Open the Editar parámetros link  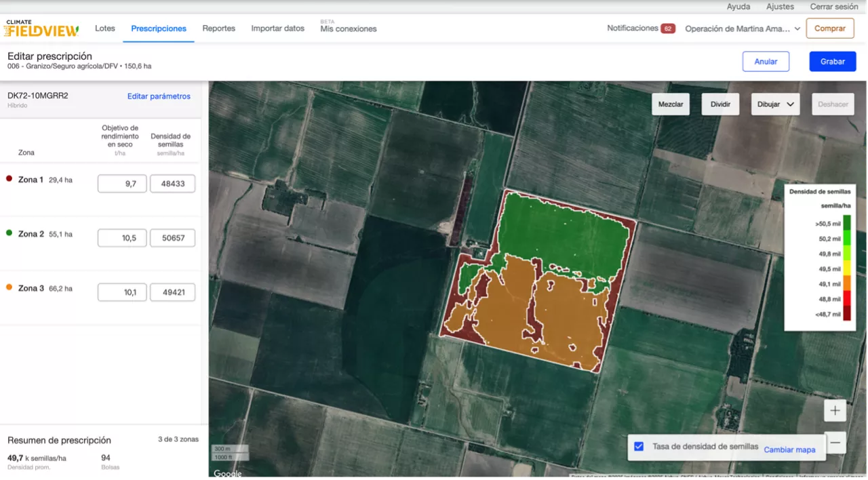pyautogui.click(x=159, y=96)
